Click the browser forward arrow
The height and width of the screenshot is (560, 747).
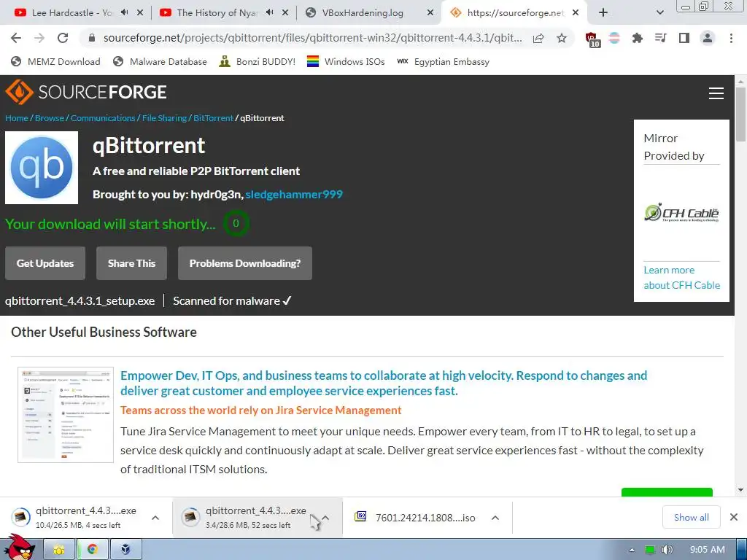[x=39, y=38]
